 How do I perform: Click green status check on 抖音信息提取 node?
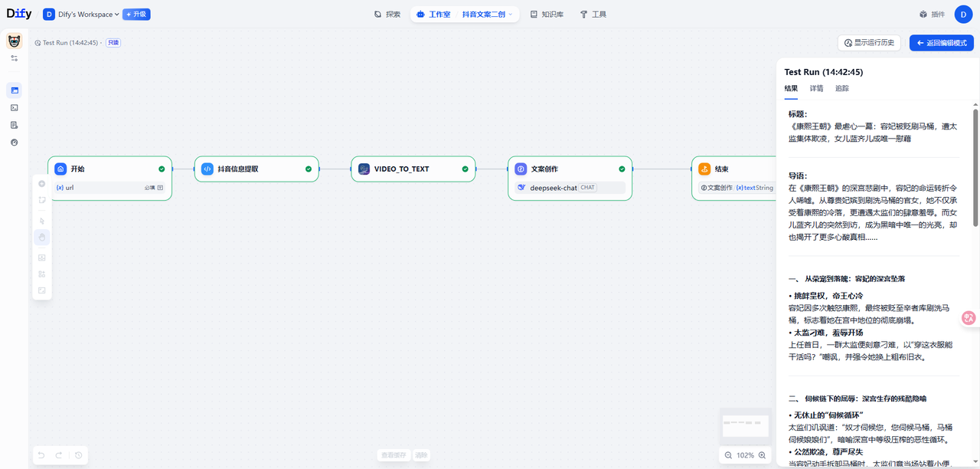[309, 169]
